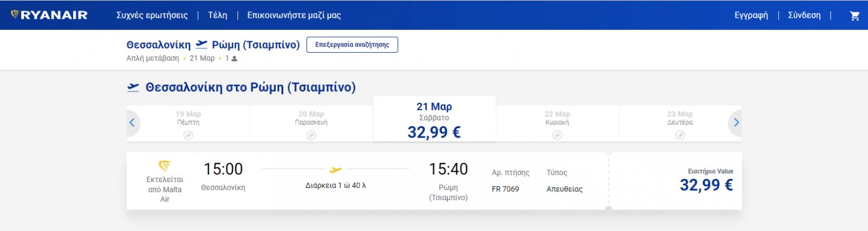The height and width of the screenshot is (231, 868).
Task: Click the no-flight icon under 22 Μαρ
Action: click(557, 135)
